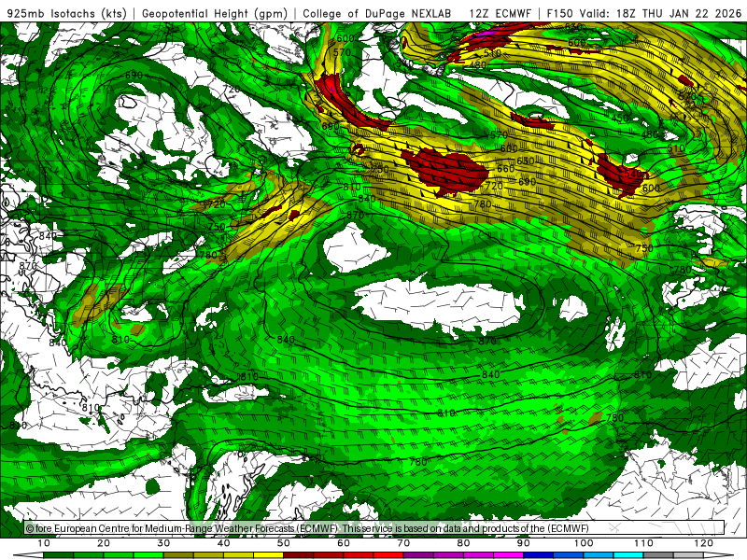The width and height of the screenshot is (747, 560).
Task: Click the "40" color scale label
Action: (223, 543)
